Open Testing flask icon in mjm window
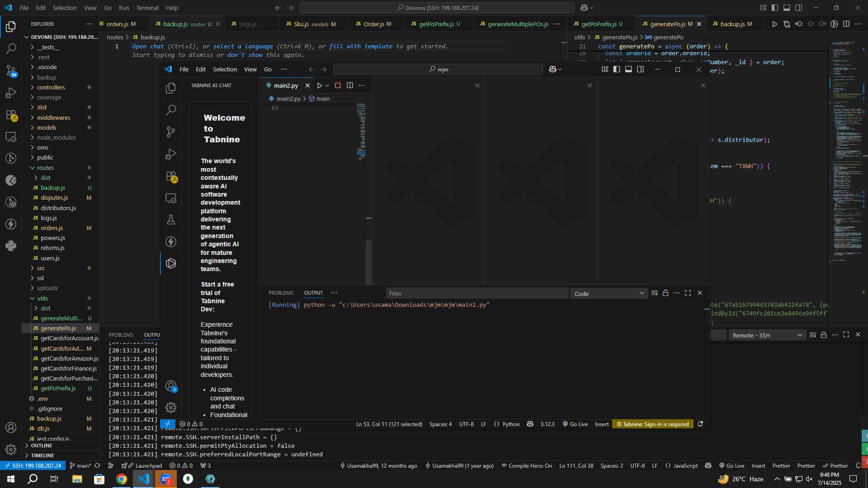The width and height of the screenshot is (868, 488). coord(171,220)
